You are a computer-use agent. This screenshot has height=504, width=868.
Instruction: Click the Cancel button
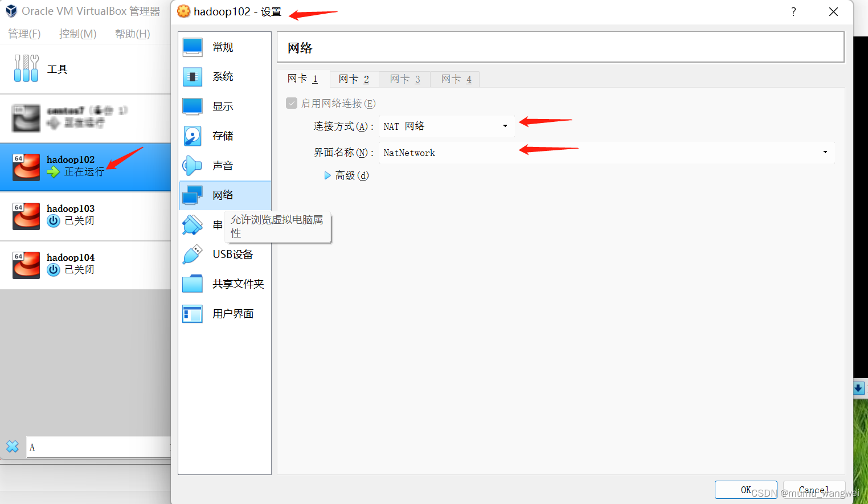click(x=814, y=490)
